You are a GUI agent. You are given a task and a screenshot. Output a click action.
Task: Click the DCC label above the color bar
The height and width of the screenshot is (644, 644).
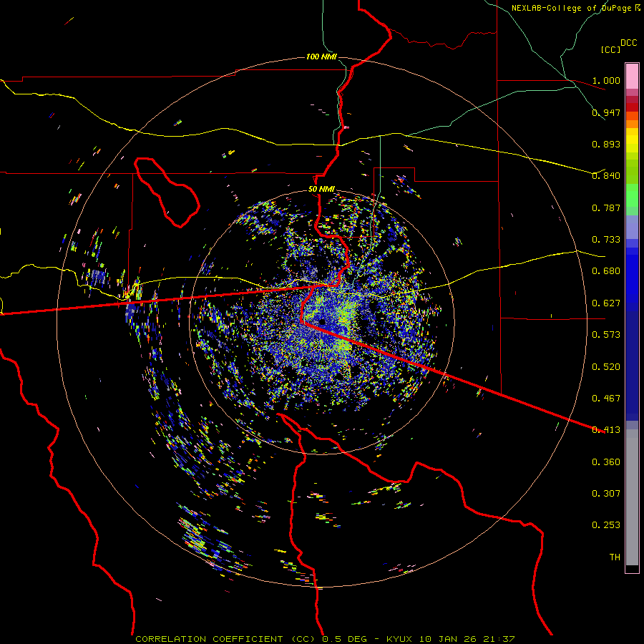click(x=629, y=43)
